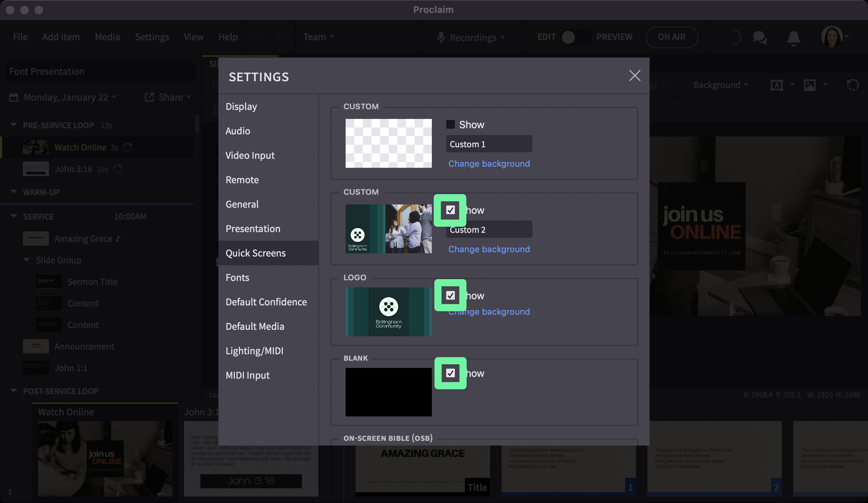Collapse the POST-SERVICE LOOP section
The height and width of the screenshot is (503, 868).
click(x=14, y=391)
